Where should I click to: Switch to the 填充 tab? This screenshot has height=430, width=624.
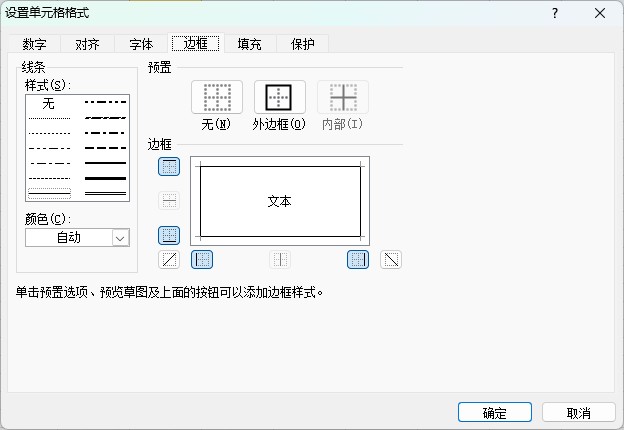(x=250, y=44)
